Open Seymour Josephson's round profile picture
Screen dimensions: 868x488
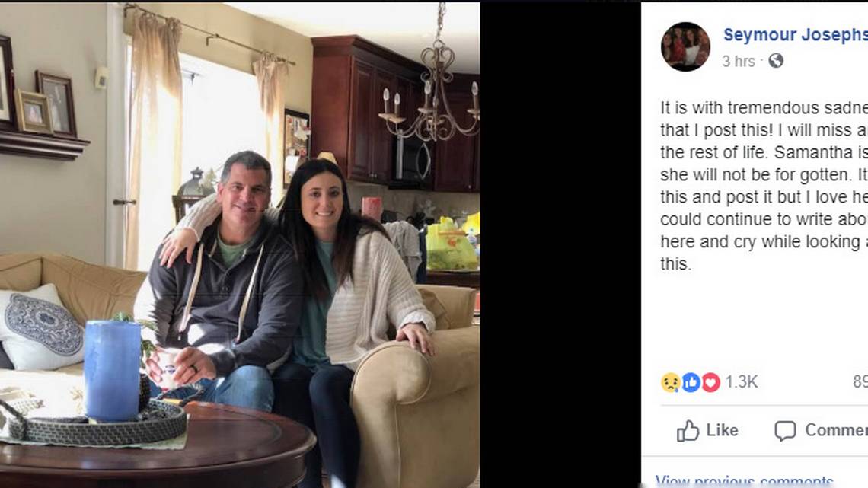(685, 46)
